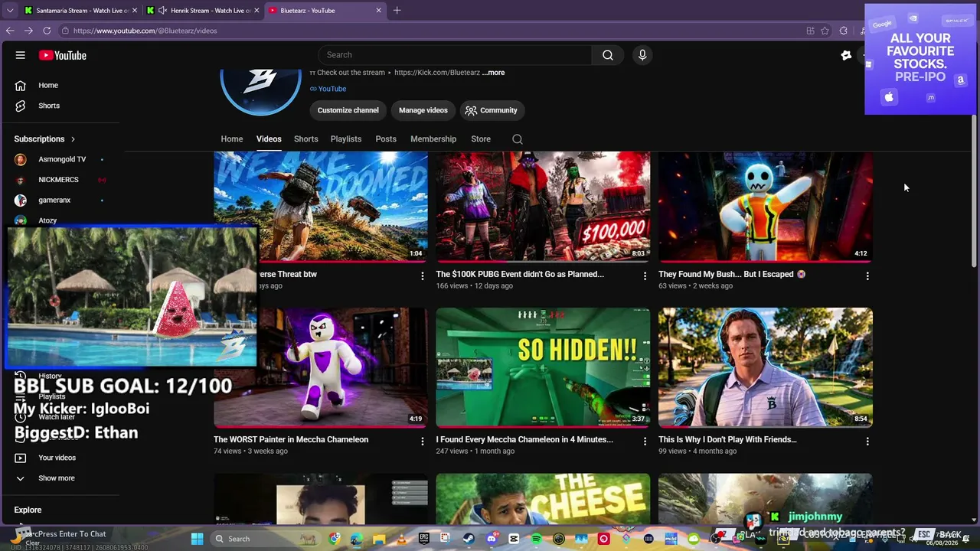Open video titled The WORST Painter in Meccha Chameleon
The height and width of the screenshot is (551, 980).
291,440
